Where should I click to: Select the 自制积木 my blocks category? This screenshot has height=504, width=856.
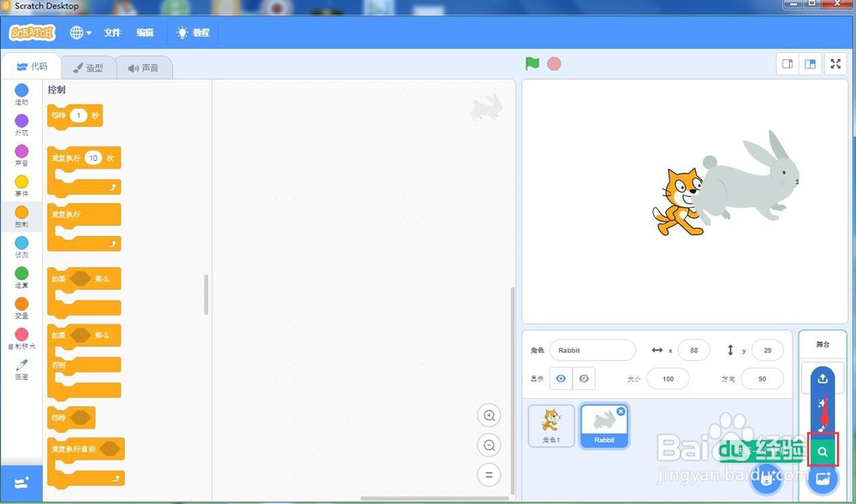coord(21,339)
